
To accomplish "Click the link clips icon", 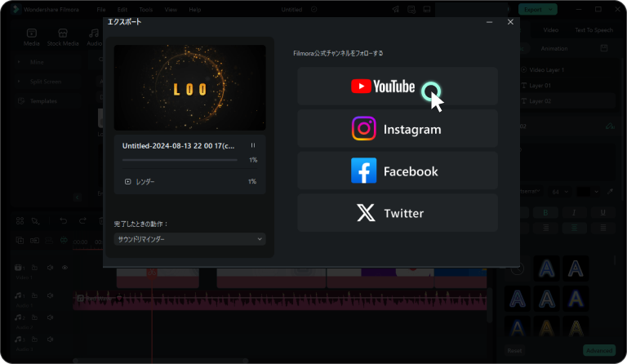I will (35, 240).
